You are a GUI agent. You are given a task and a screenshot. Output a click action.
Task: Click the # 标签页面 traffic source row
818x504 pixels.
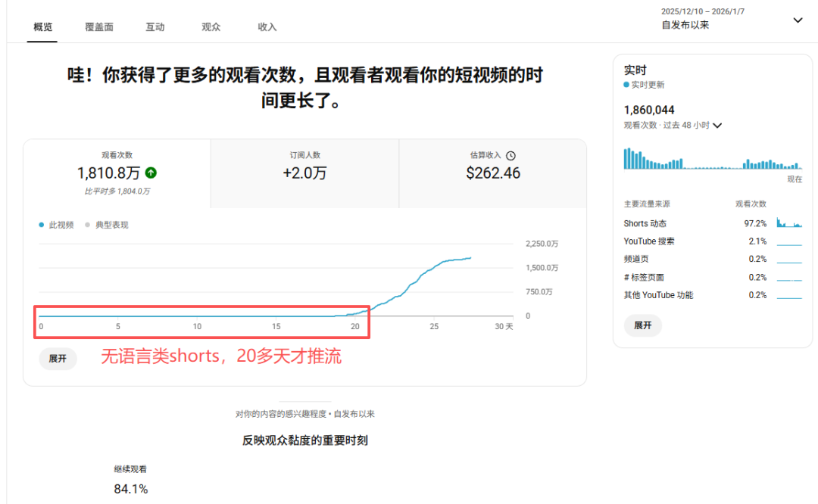[713, 277]
